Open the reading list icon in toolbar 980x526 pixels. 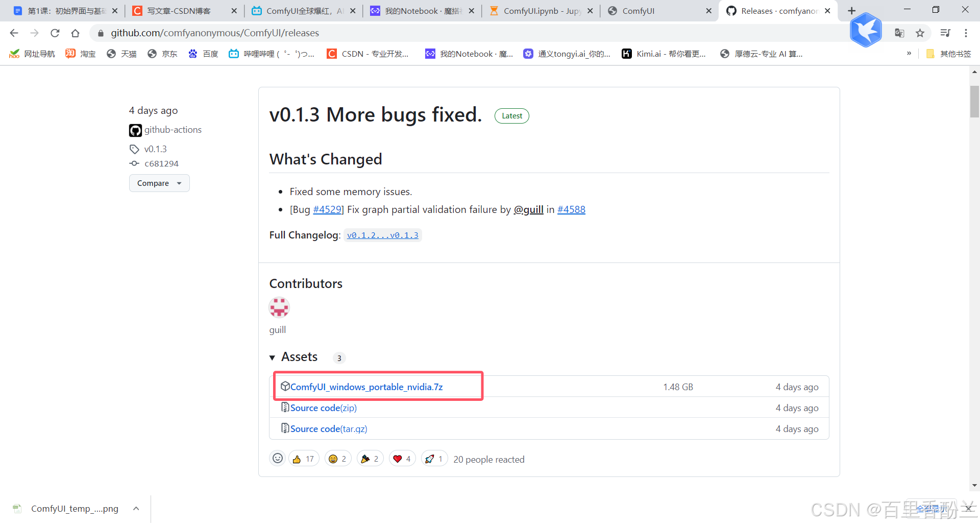tap(945, 33)
